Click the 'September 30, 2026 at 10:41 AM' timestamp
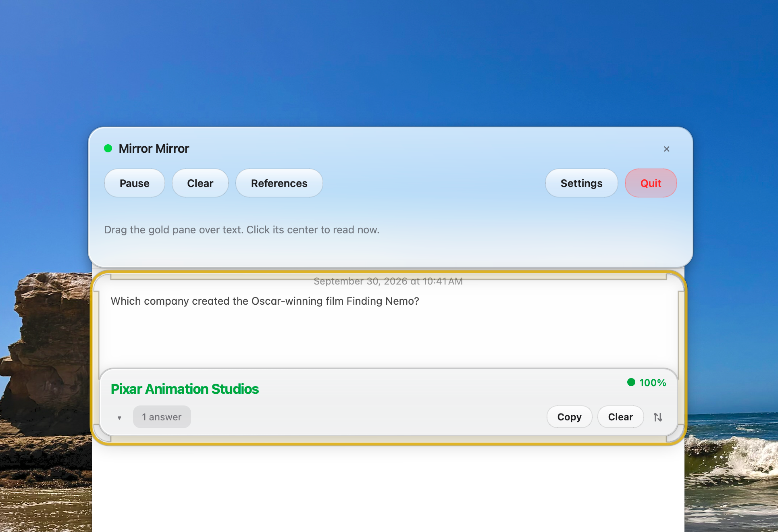This screenshot has width=778, height=532. tap(388, 281)
